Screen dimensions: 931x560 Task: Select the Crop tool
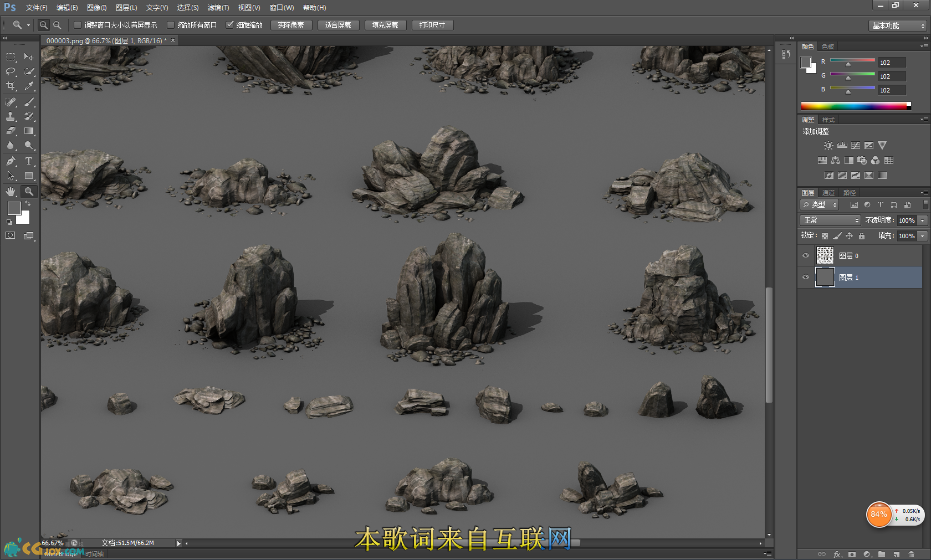(11, 86)
